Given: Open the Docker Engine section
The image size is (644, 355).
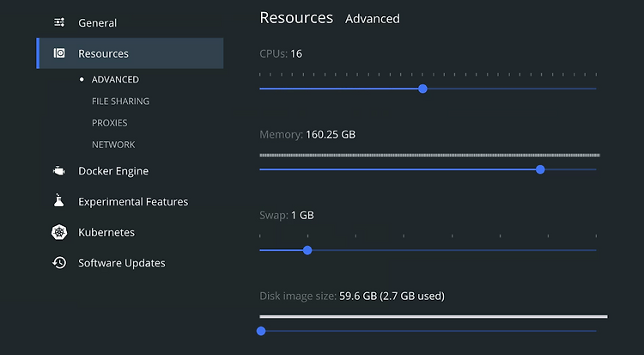Looking at the screenshot, I should (113, 171).
